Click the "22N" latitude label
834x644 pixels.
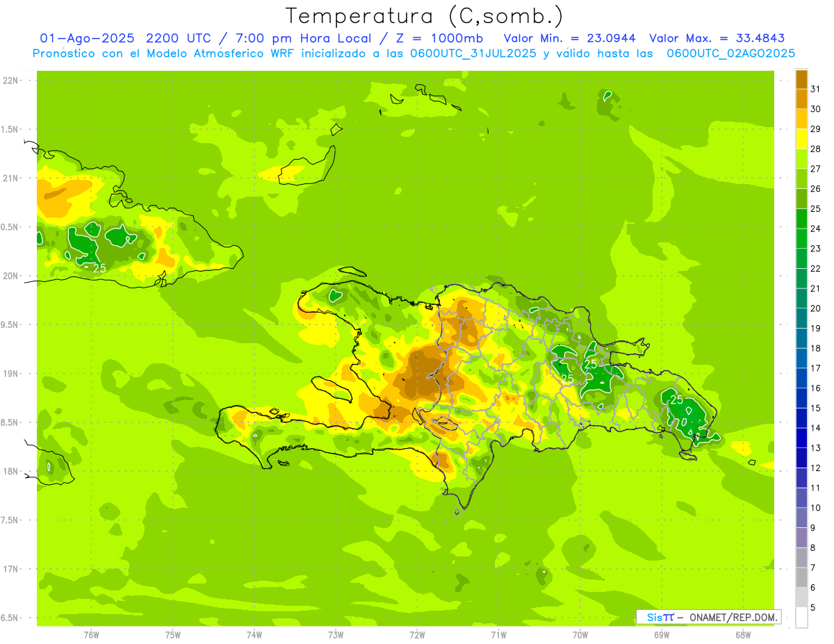(10, 81)
